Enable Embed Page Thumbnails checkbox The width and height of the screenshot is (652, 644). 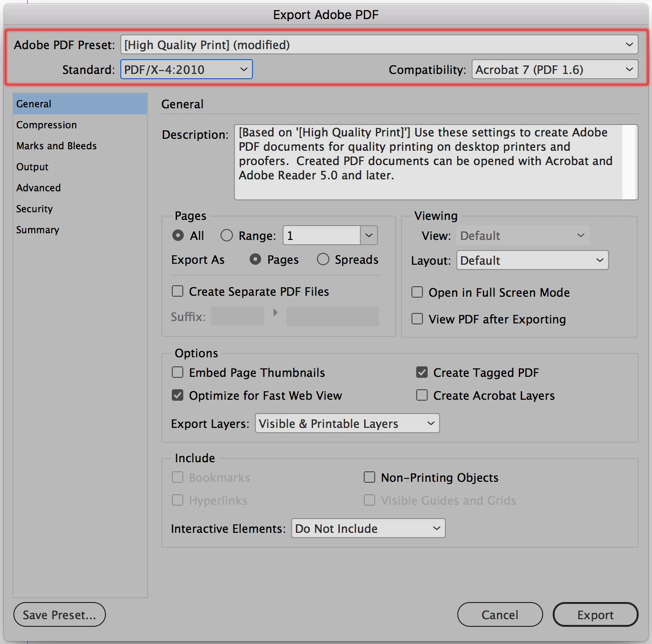pos(178,373)
